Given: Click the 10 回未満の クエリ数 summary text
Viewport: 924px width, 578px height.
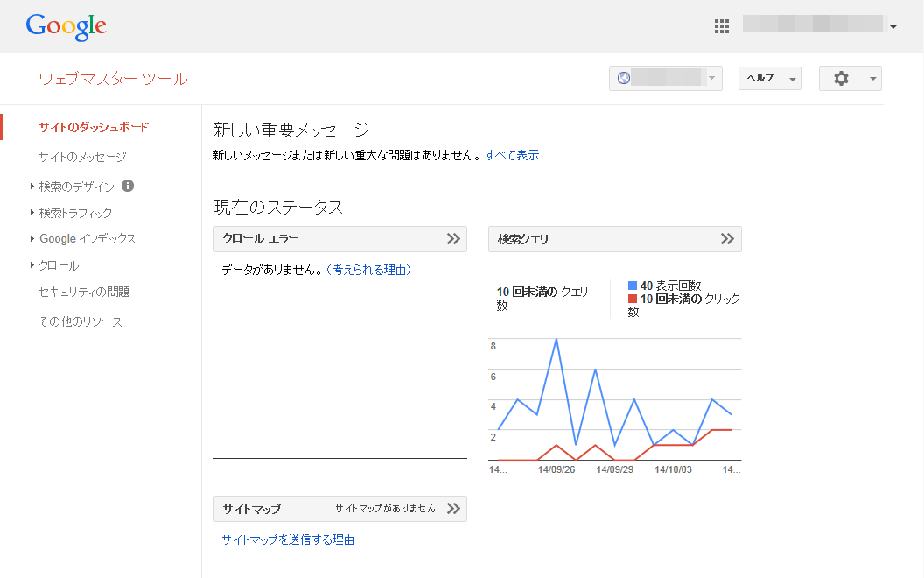Looking at the screenshot, I should (x=542, y=299).
